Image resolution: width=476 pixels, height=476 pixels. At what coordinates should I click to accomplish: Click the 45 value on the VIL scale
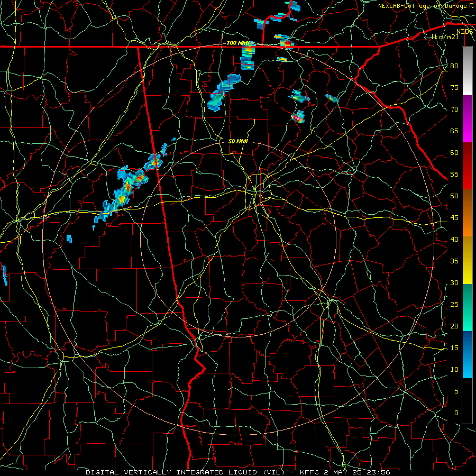coord(454,218)
